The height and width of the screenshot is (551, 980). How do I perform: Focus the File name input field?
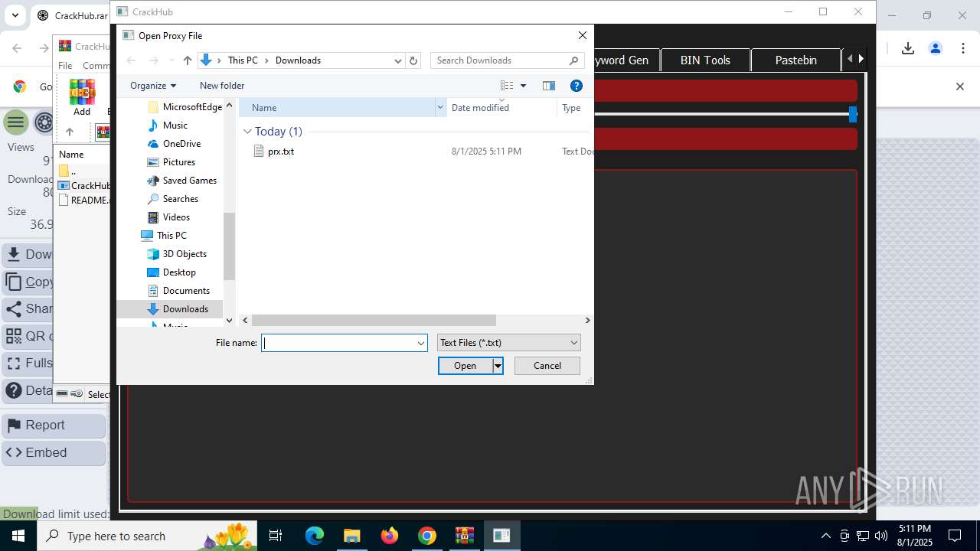point(338,343)
